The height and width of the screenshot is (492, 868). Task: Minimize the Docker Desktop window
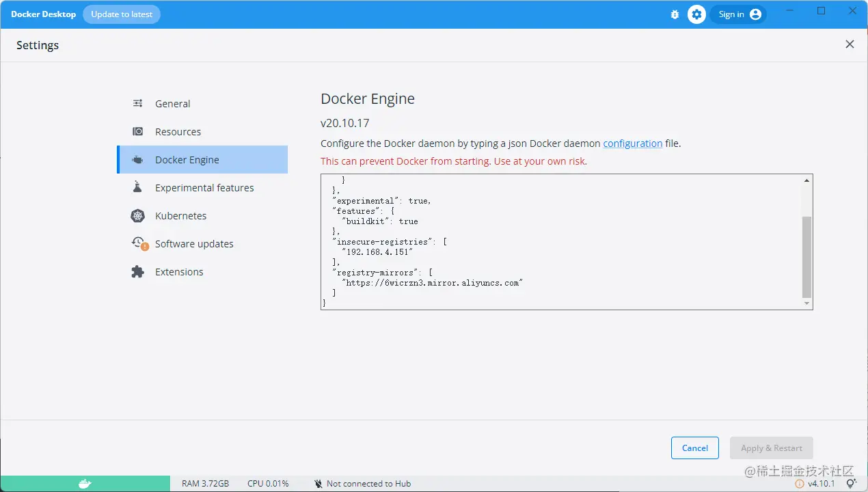click(x=790, y=11)
